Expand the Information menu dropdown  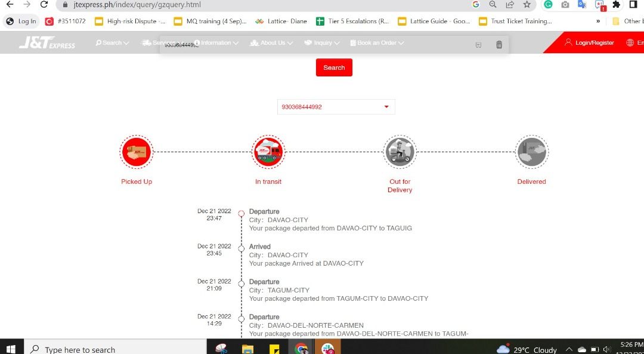coord(216,43)
